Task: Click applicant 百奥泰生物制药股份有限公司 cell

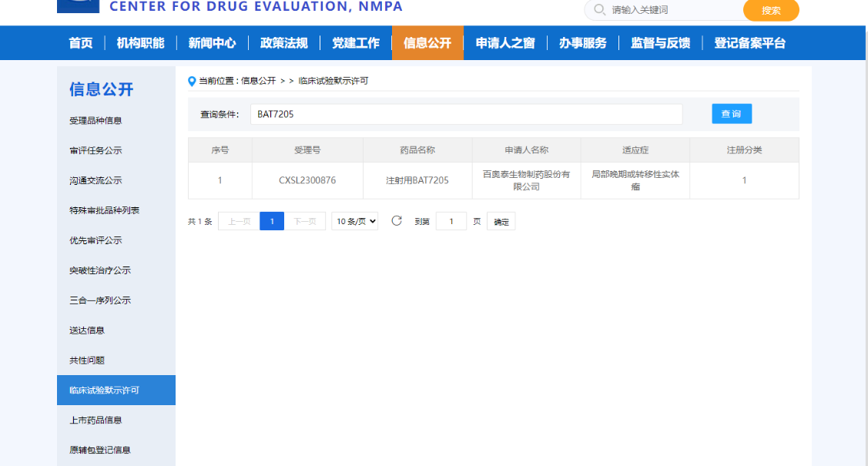Action: 527,180
